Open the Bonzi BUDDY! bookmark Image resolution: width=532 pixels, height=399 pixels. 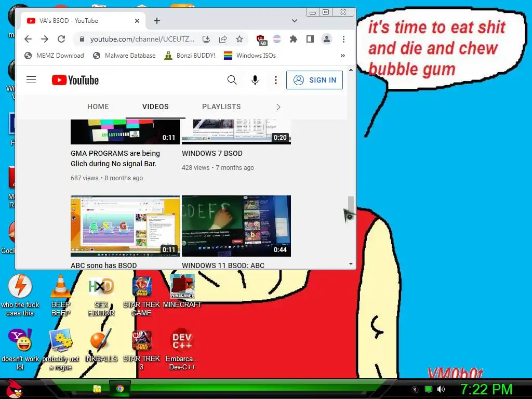pos(190,55)
